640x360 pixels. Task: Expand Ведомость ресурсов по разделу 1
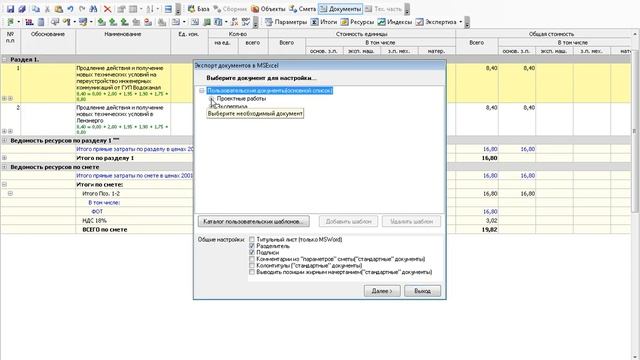tap(4, 140)
